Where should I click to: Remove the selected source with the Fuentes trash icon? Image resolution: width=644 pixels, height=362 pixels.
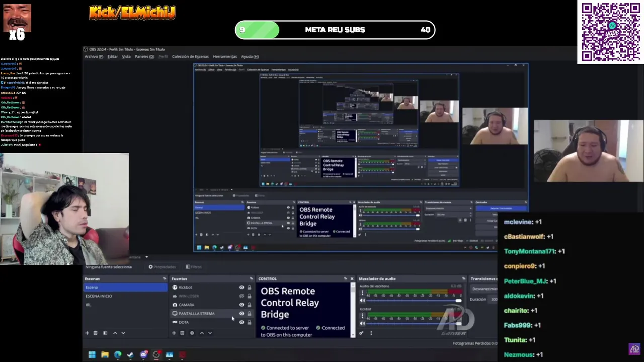(182, 333)
